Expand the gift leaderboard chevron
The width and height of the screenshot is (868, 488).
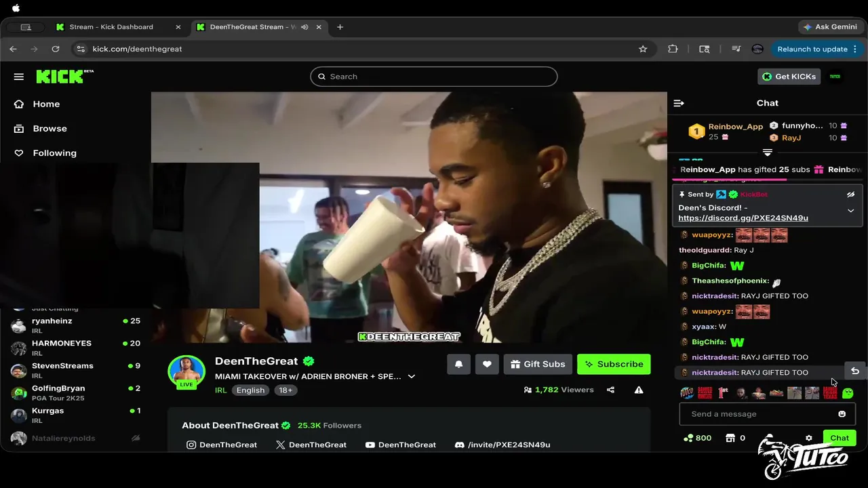point(768,152)
